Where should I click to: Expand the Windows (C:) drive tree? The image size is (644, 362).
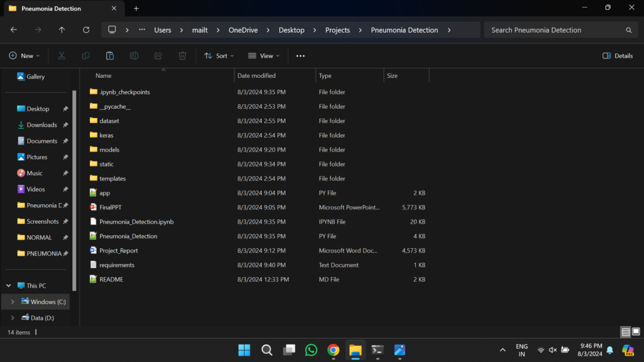point(13,302)
